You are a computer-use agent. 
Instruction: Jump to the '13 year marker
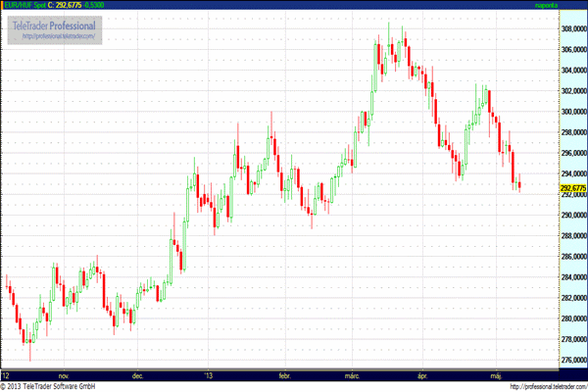208,374
